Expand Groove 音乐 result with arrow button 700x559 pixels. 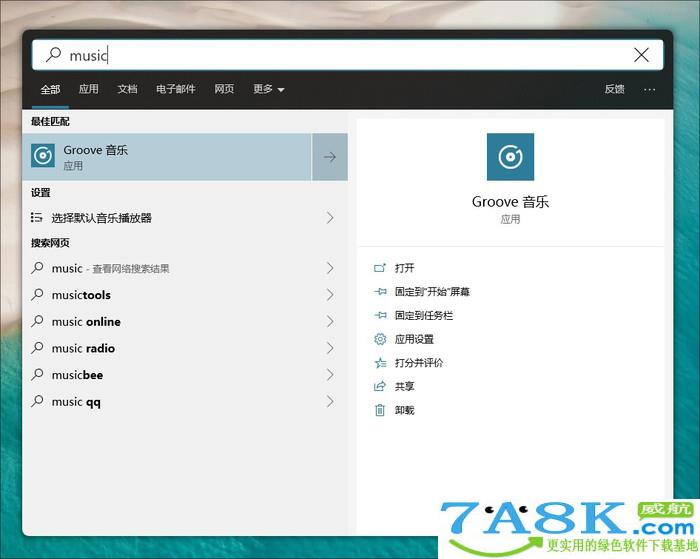[330, 157]
